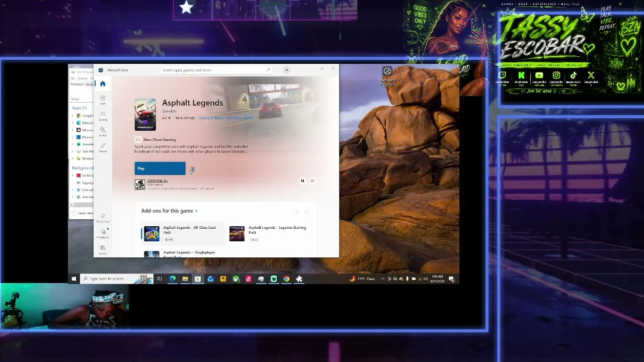Open Themes in the Store sidebar
The height and width of the screenshot is (362, 644).
tap(103, 147)
